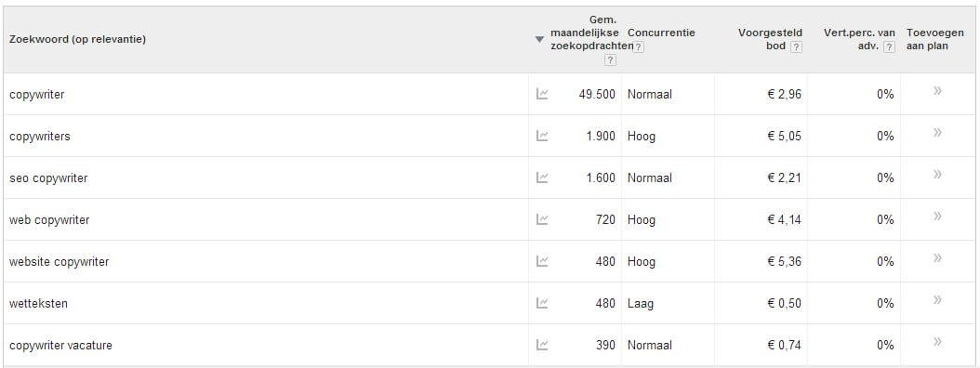Click the Toevoegen aan plan header
The height and width of the screenshot is (368, 980).
tap(935, 39)
